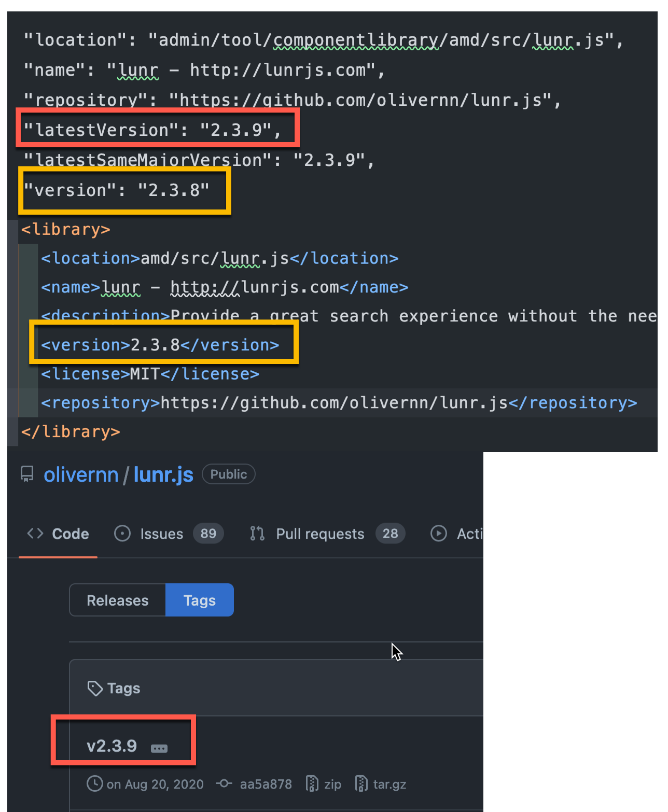Click the Issues count badge 89
The width and height of the screenshot is (668, 812).
pos(208,534)
